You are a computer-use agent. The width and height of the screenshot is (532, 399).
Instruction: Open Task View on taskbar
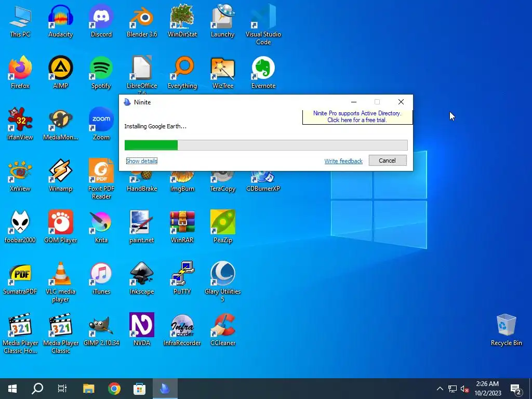(x=62, y=389)
